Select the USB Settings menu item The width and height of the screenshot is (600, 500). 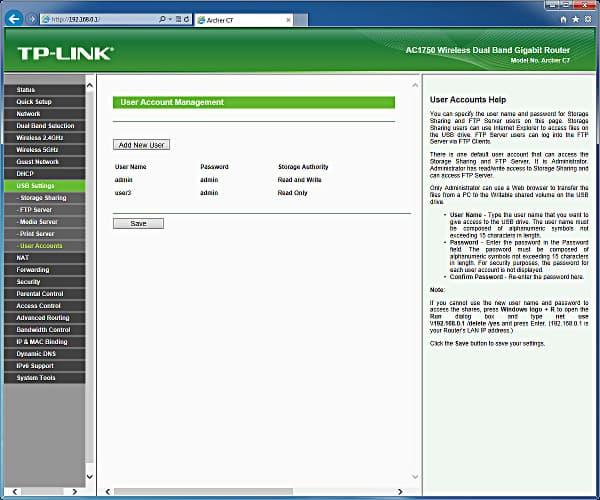coord(45,186)
